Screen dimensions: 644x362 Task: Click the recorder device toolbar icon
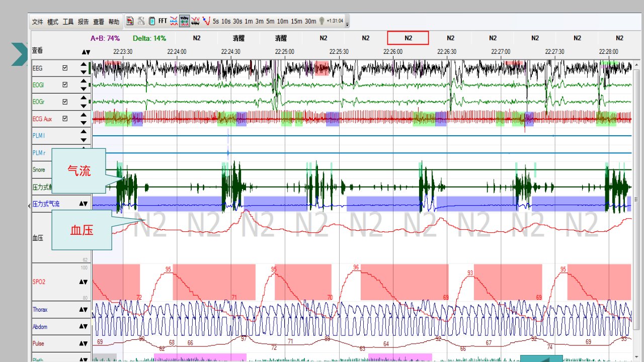[x=151, y=21]
